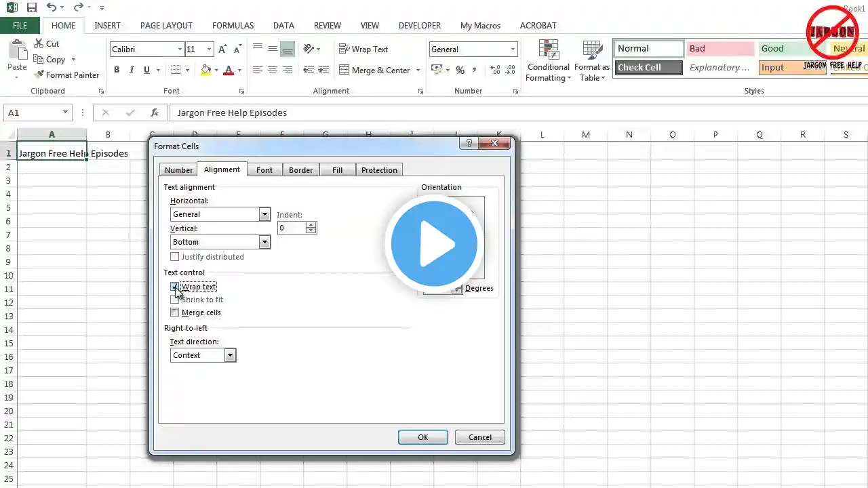Click the Format Painter brush icon
The image size is (868, 488).
(x=39, y=75)
